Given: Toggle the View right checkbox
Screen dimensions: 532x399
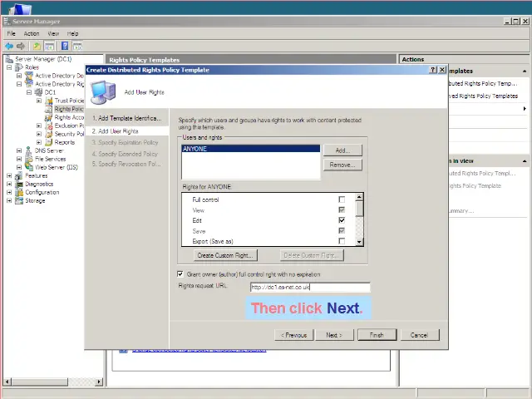Looking at the screenshot, I should tap(342, 210).
